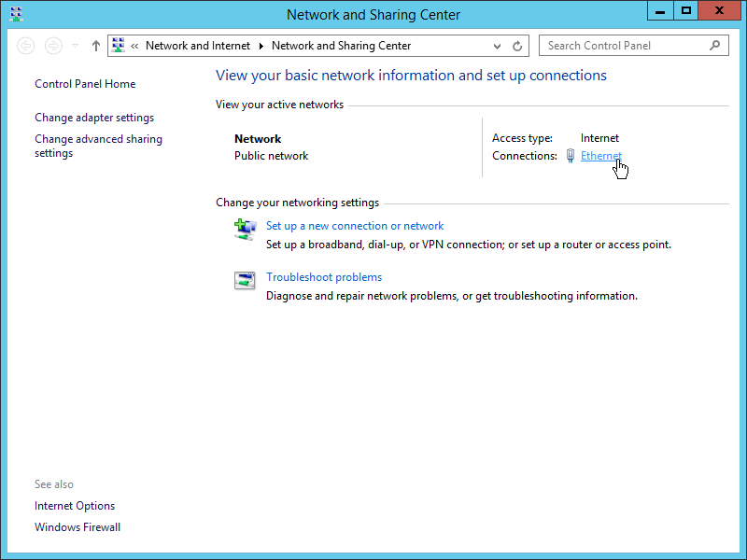747x560 pixels.
Task: Open Change adapter settings
Action: point(94,118)
